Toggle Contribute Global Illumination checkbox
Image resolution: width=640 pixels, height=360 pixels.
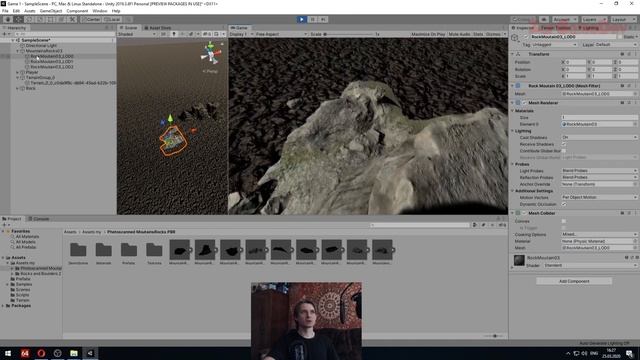point(564,151)
